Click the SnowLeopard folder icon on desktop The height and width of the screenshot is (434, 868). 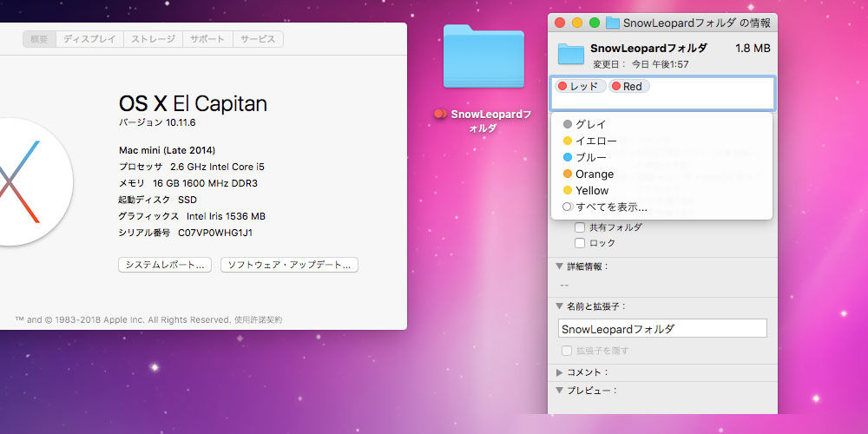[483, 56]
